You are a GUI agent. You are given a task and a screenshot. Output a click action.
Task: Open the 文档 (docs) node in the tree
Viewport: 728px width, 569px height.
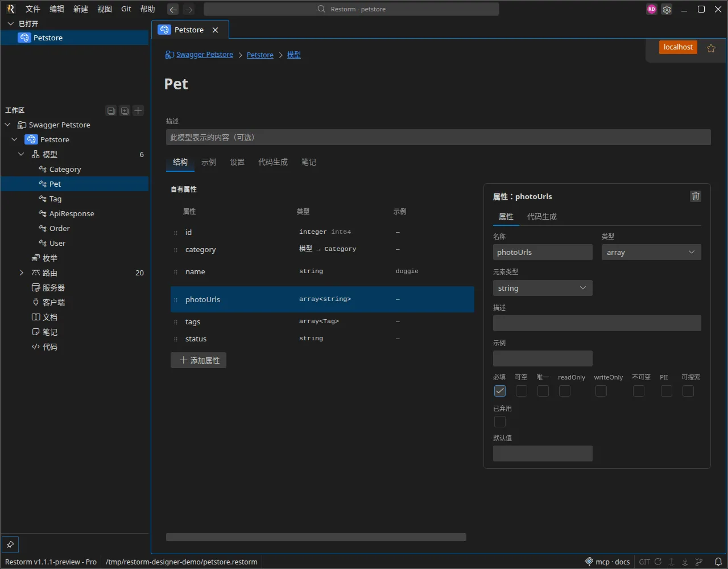74,318
